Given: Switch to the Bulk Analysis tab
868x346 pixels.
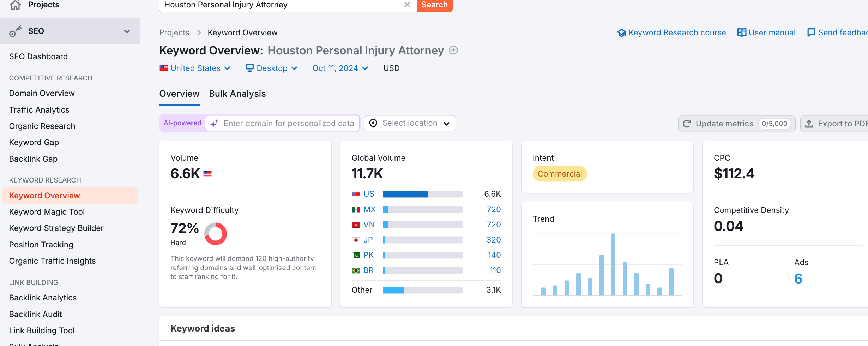Looking at the screenshot, I should click(x=237, y=94).
